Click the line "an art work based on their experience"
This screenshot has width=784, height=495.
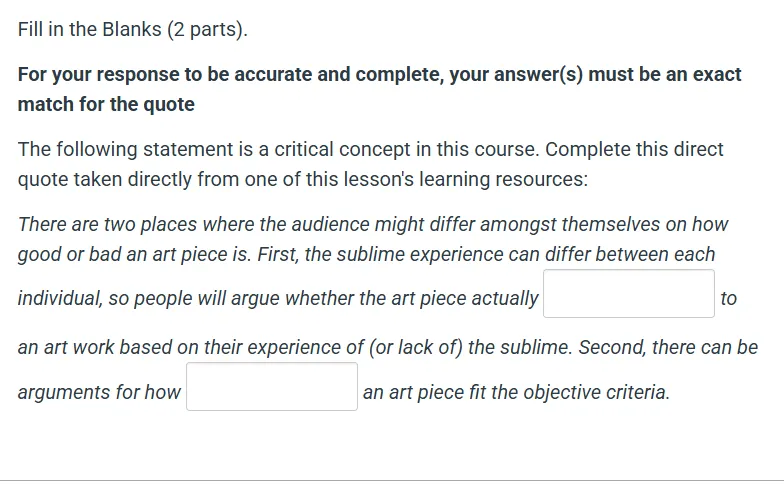click(388, 348)
